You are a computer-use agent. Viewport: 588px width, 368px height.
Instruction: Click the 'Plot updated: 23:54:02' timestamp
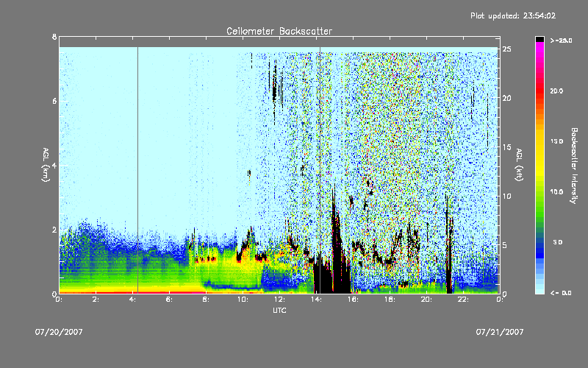[513, 15]
